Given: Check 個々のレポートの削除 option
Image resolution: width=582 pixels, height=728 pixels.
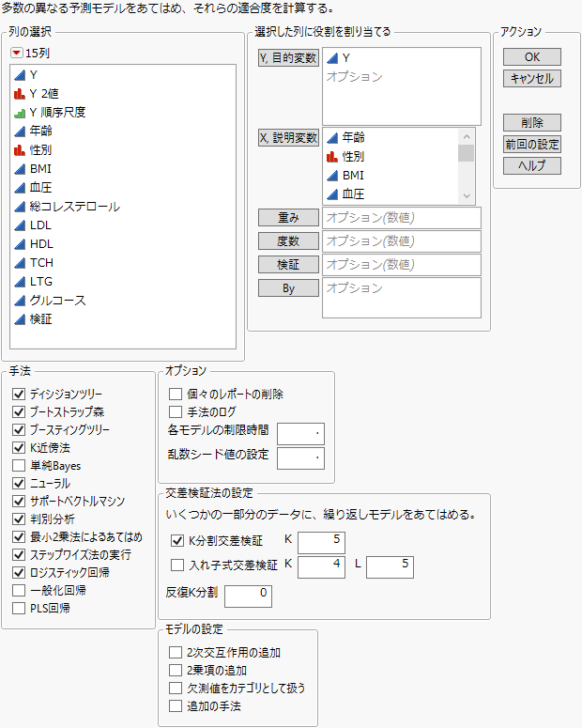Looking at the screenshot, I should point(176,395).
